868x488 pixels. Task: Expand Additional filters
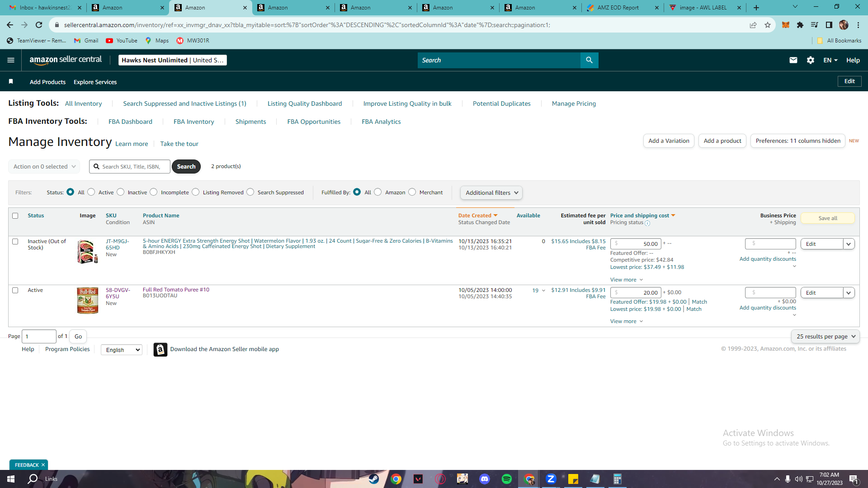(x=491, y=193)
